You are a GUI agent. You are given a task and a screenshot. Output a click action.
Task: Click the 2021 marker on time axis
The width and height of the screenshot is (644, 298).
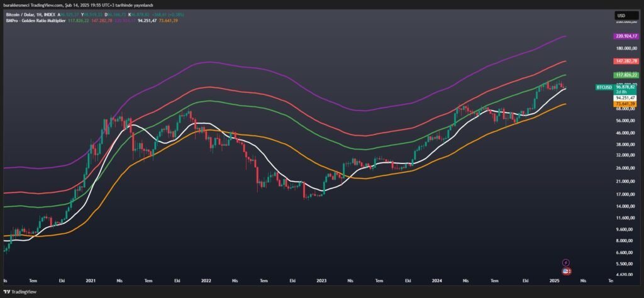click(x=91, y=282)
